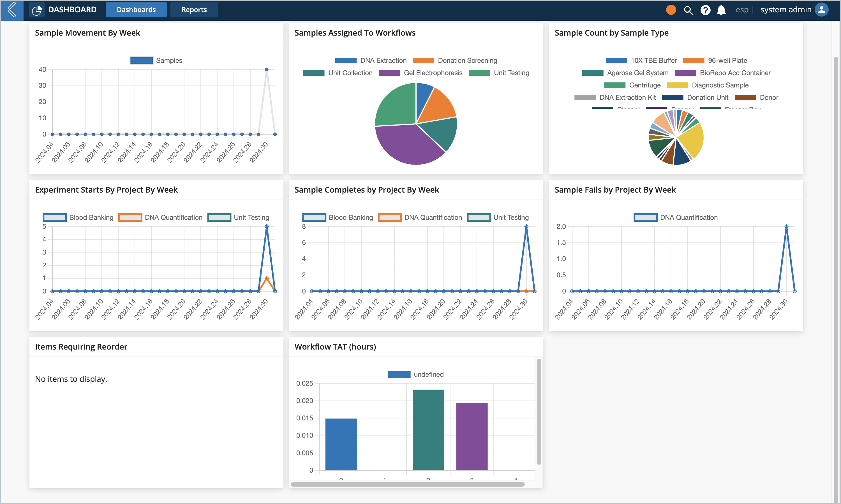The image size is (841, 504).
Task: Click the Sample Fails by Project By Week title
Action: 615,190
